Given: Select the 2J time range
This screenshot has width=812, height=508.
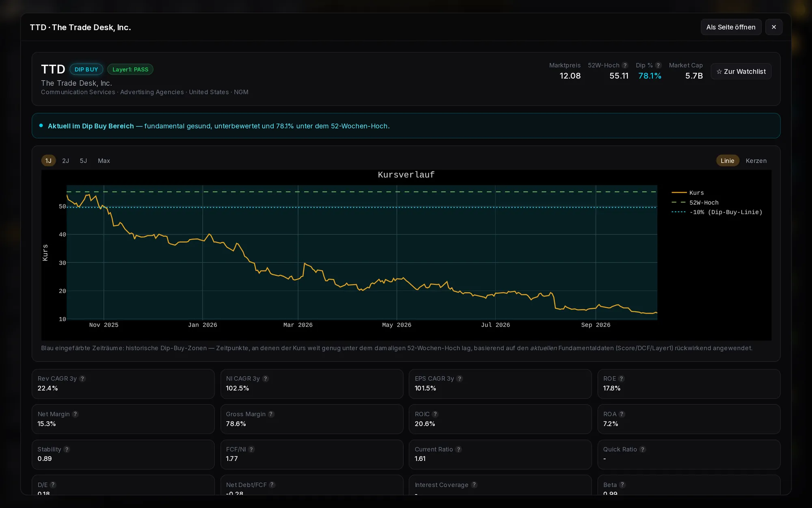Looking at the screenshot, I should point(66,161).
